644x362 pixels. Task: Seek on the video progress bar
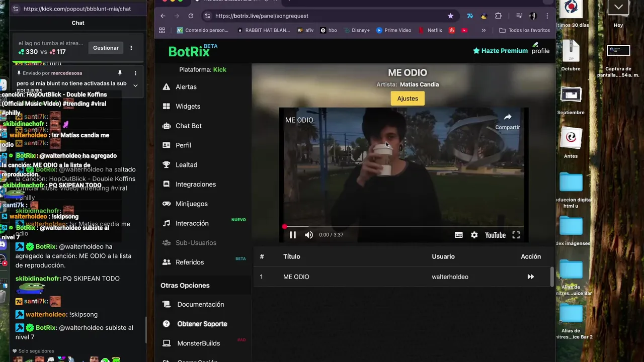pos(404,227)
